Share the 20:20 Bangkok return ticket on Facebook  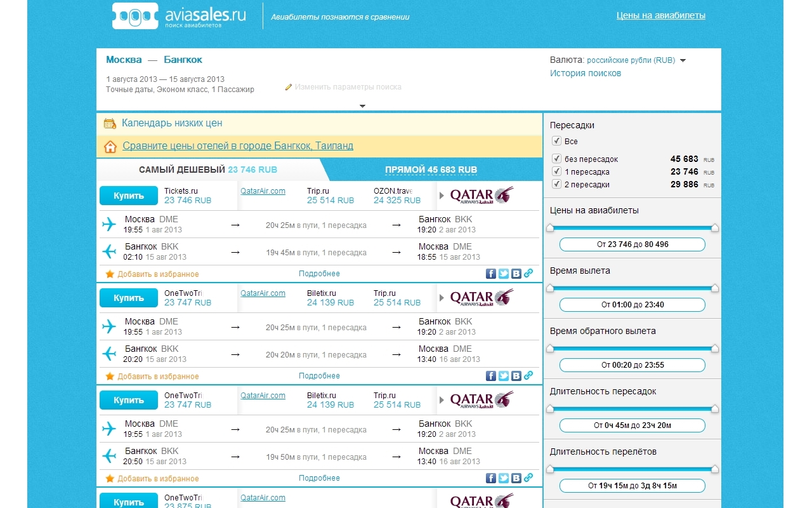tap(491, 376)
